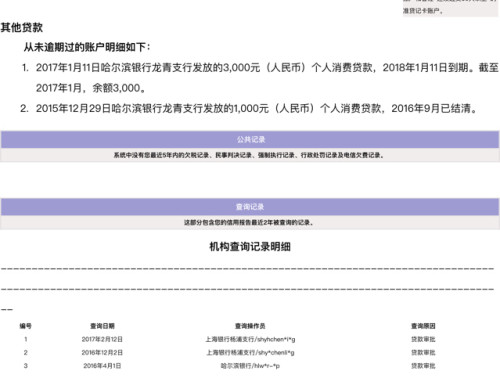Image resolution: width=500 pixels, height=378 pixels.
Task: Click the heading '其他贷款'
Action: (x=22, y=27)
